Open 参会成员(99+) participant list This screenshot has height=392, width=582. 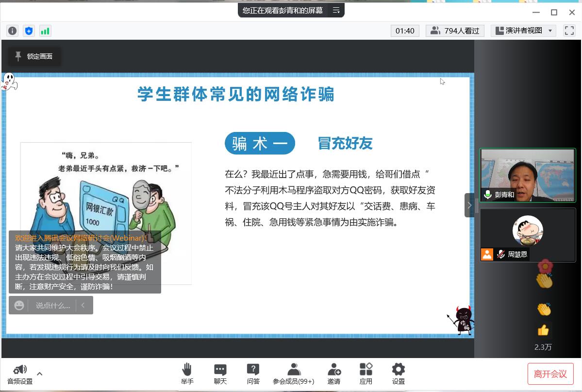pos(293,374)
